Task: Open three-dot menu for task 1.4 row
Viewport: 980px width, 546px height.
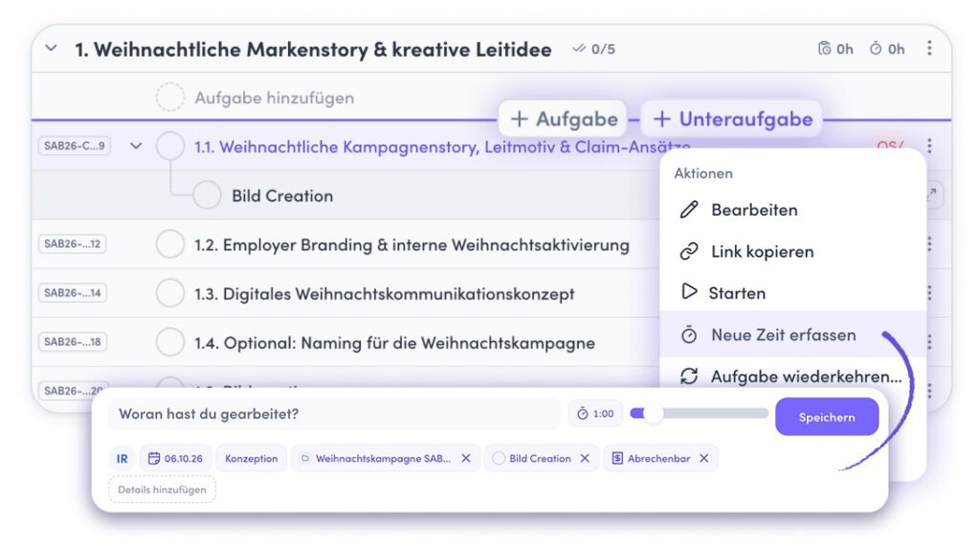Action: click(x=929, y=341)
